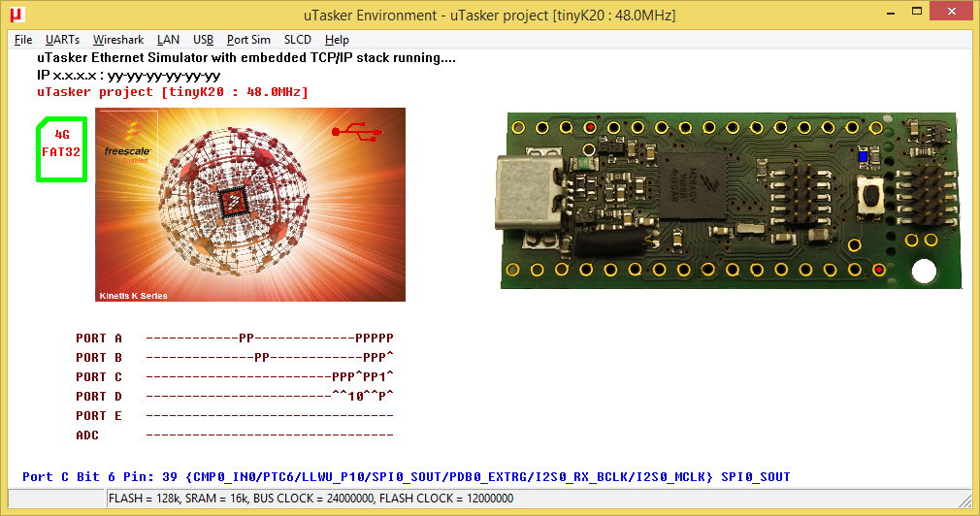Click the PORT D pin state row

point(269,396)
